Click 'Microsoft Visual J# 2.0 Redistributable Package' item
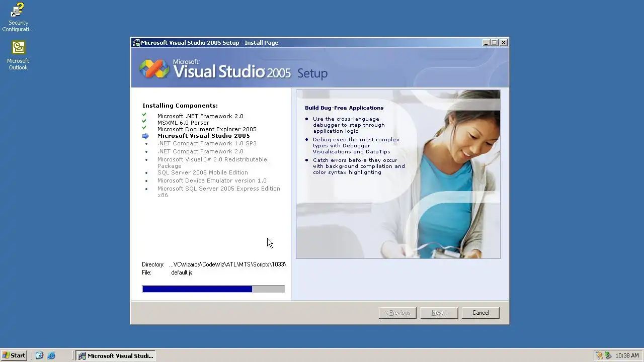The image size is (644, 362). pos(212,162)
